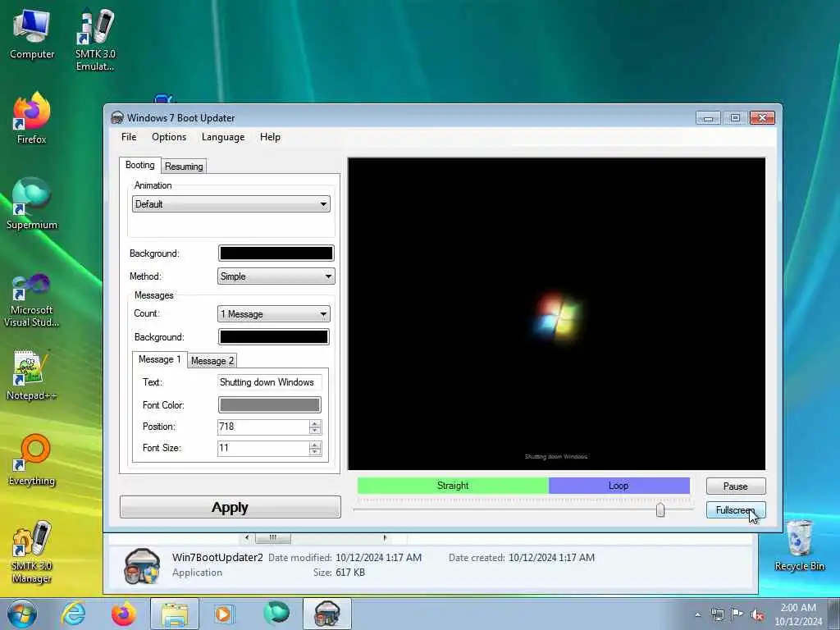
Task: Click the boot animation preview area
Action: click(x=556, y=314)
